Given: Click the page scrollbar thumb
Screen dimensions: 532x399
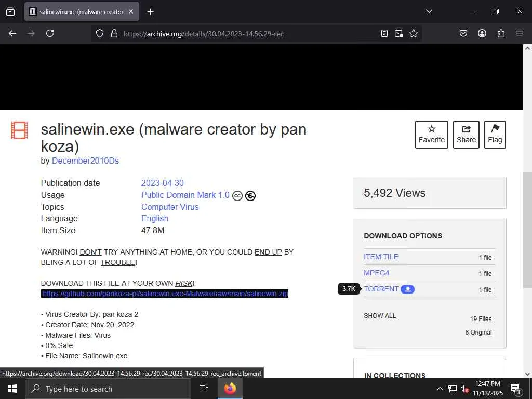Looking at the screenshot, I should 528,229.
